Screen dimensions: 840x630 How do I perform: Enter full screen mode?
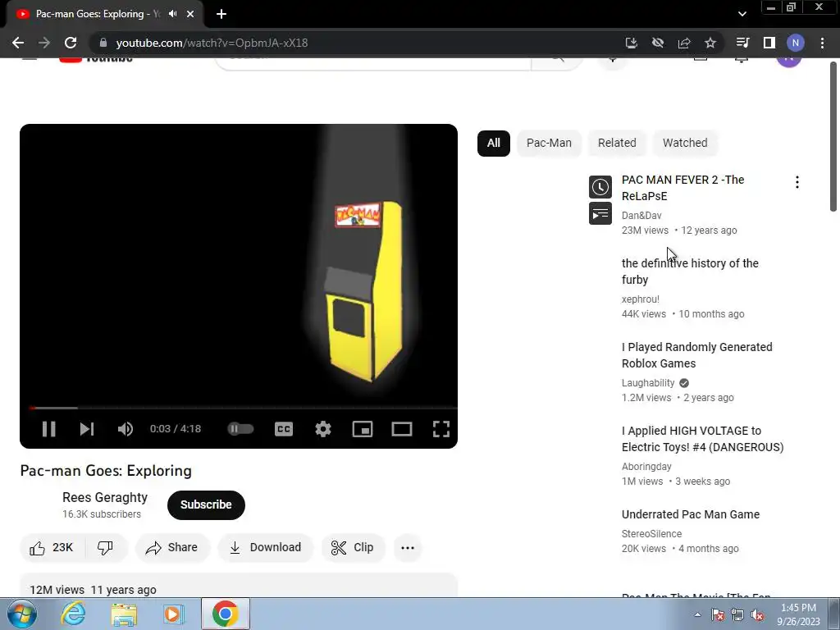pyautogui.click(x=441, y=428)
